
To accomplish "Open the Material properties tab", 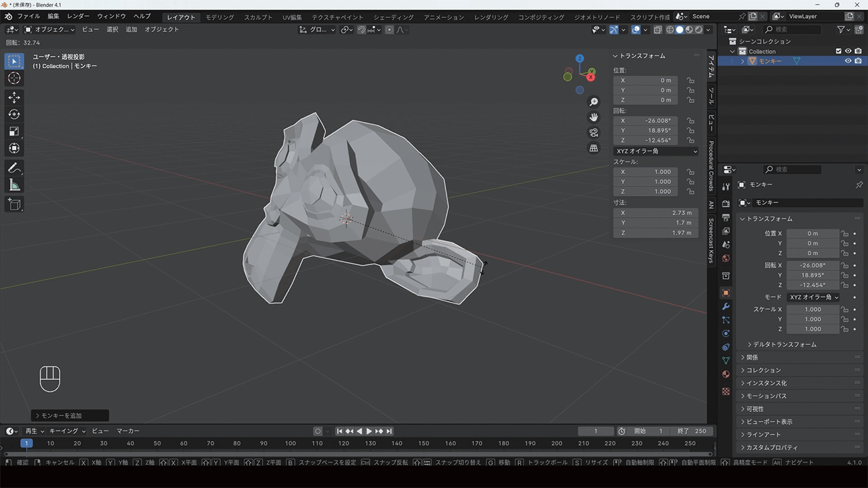I will click(x=726, y=375).
